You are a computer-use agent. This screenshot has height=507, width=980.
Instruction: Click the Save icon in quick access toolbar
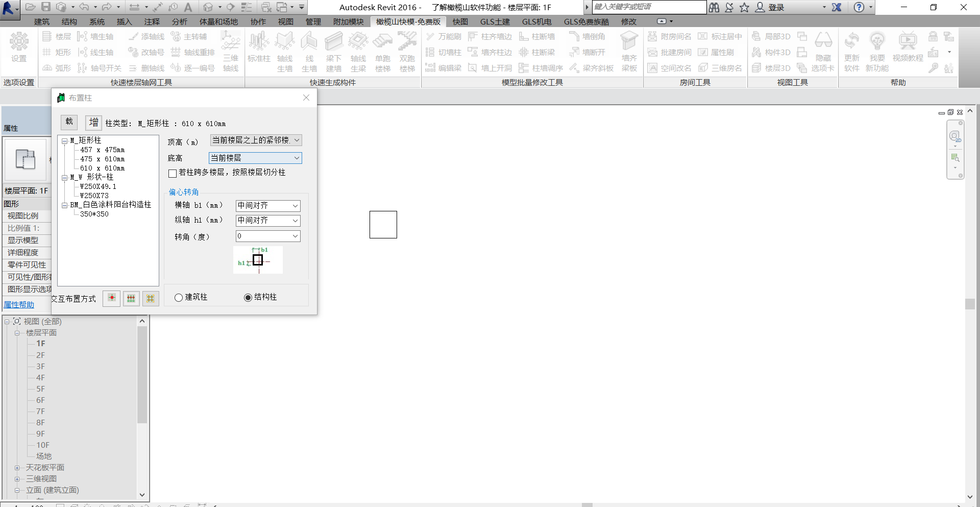46,7
